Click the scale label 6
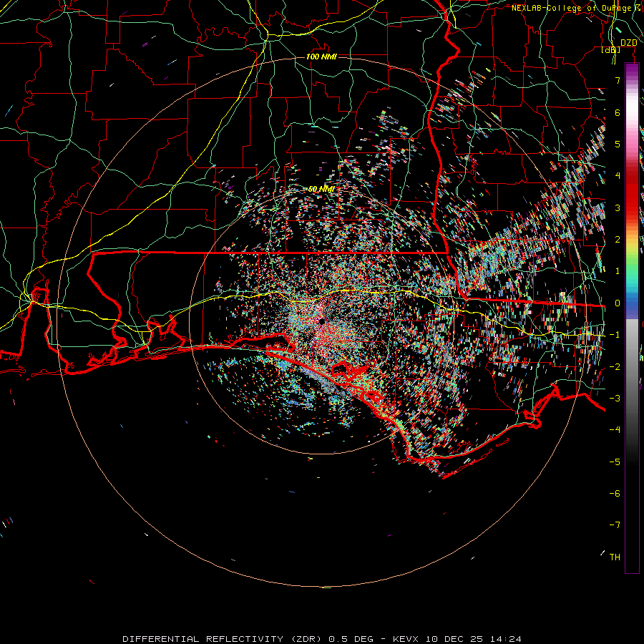The width and height of the screenshot is (644, 644). point(618,112)
